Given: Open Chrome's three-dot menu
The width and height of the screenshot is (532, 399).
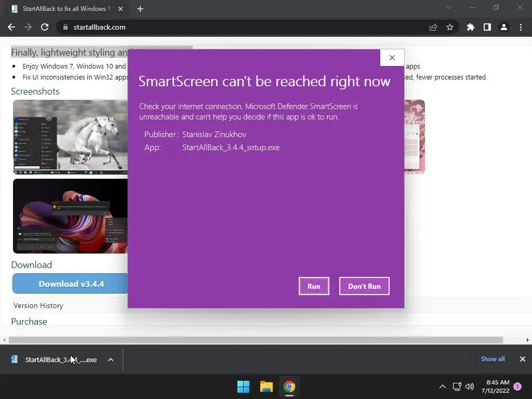Looking at the screenshot, I should click(521, 27).
